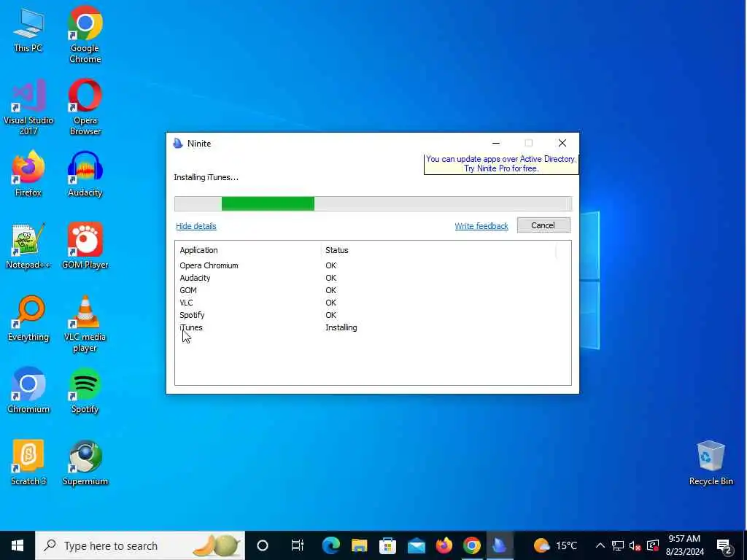
Task: Click Ninite Pro Active Directory tooltip
Action: tap(500, 164)
